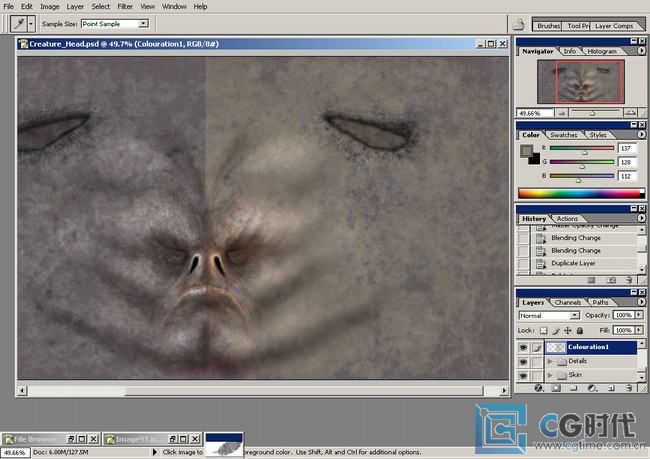Delete current history state trash icon
This screenshot has height=459, width=650.
click(629, 280)
